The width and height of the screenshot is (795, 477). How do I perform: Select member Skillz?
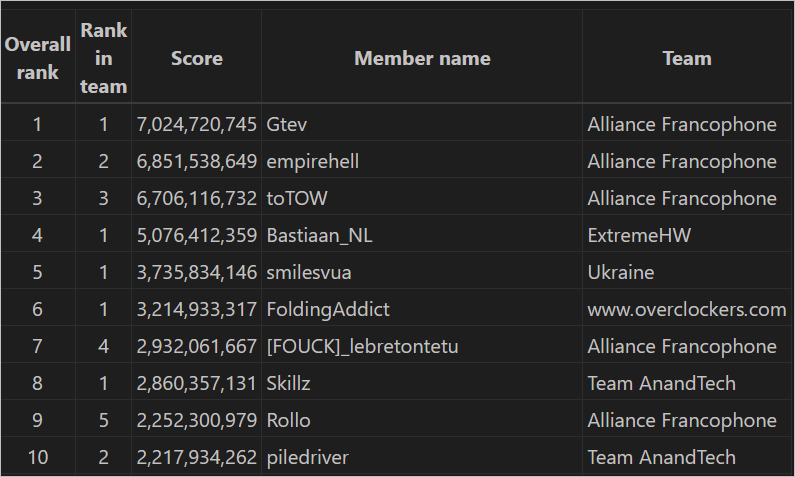point(292,384)
